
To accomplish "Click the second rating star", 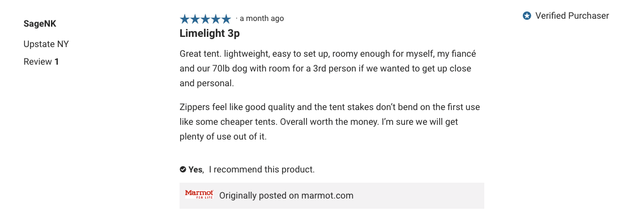I will [195, 19].
